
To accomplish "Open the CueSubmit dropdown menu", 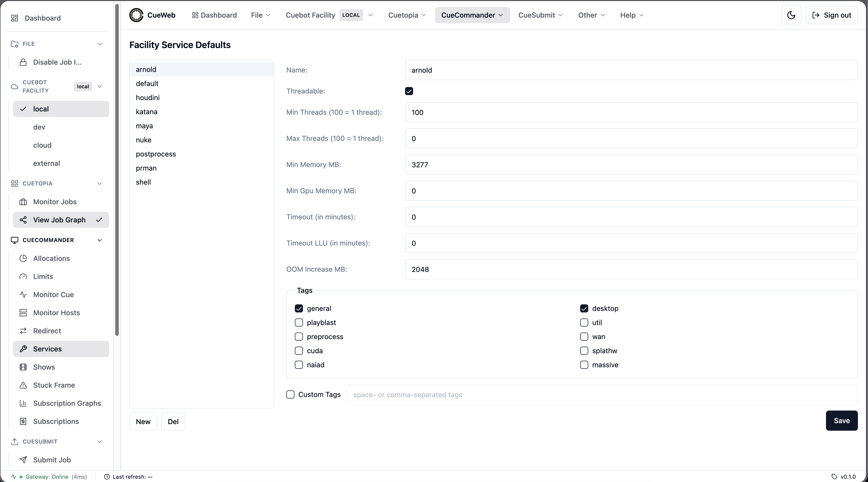I will [x=540, y=15].
